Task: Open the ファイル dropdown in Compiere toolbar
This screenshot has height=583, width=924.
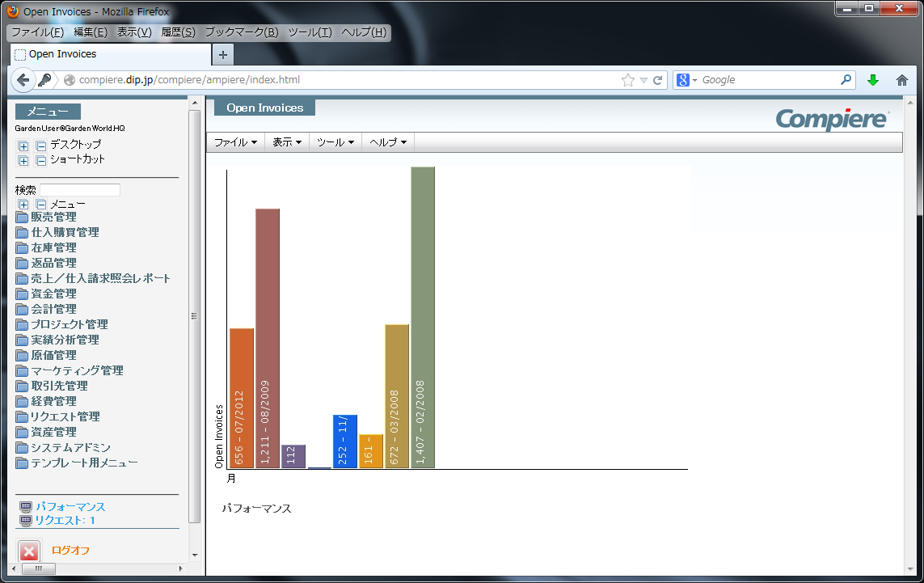Action: (235, 142)
